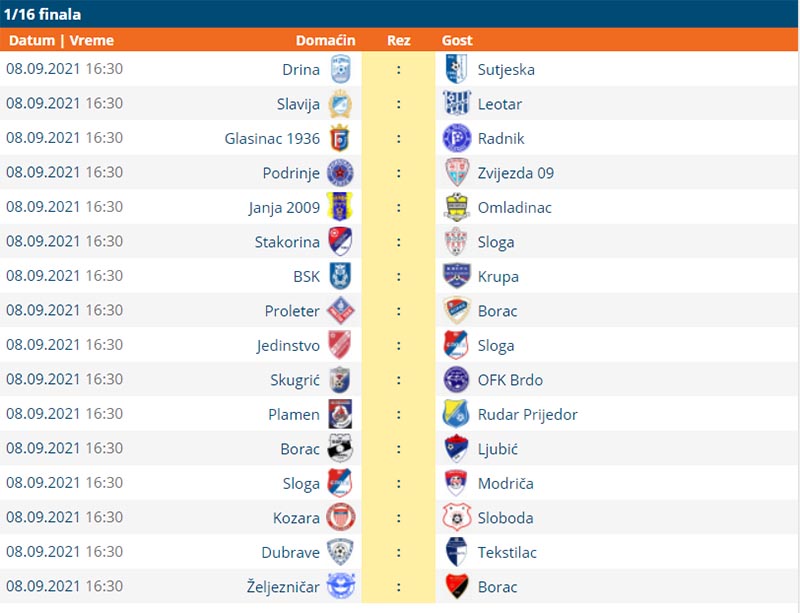Screen dimensions: 800x613
Task: Open the BSK vs Krupa result cell
Action: pos(398,276)
